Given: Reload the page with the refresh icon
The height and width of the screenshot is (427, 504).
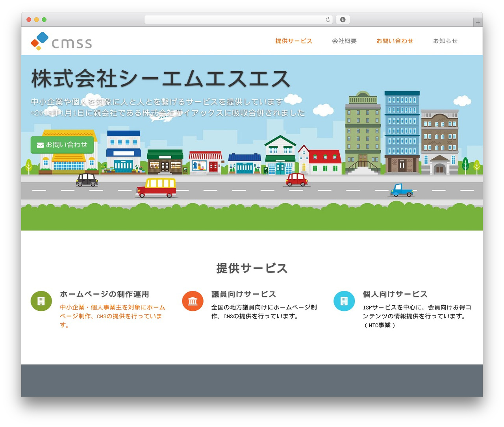Looking at the screenshot, I should coord(328,20).
